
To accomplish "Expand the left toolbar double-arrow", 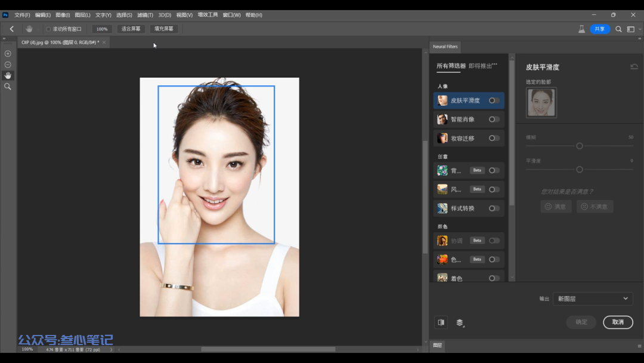I will (x=4, y=39).
